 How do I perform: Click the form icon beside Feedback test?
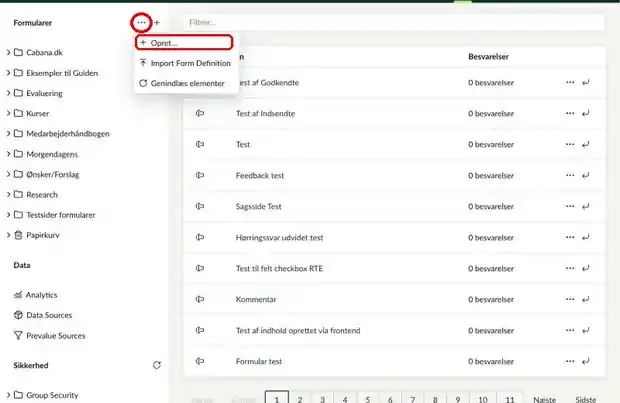(200, 175)
